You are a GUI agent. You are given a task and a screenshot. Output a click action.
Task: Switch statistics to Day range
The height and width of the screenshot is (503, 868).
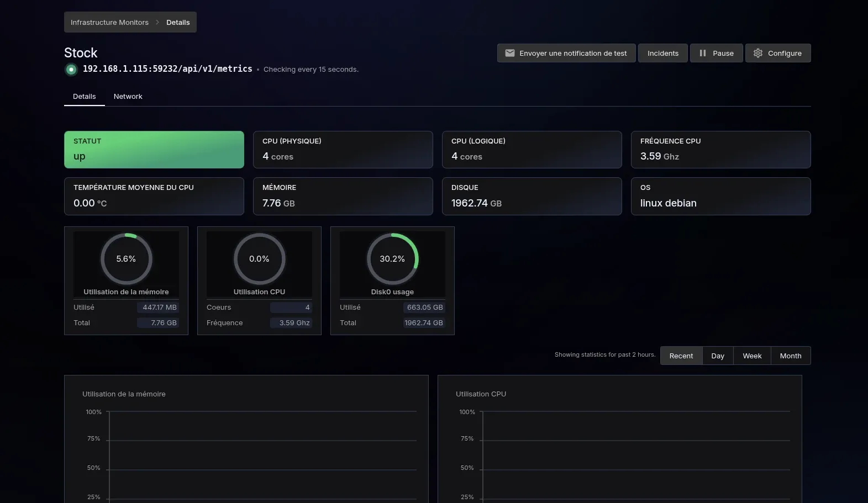point(717,356)
